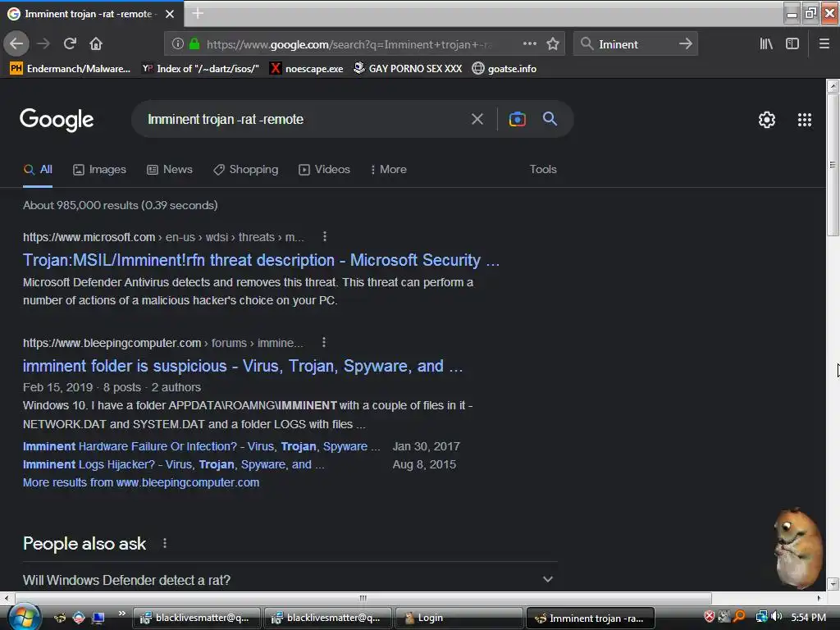840x630 pixels.
Task: Open the Endermanch/Malware bookmark
Action: (71, 69)
